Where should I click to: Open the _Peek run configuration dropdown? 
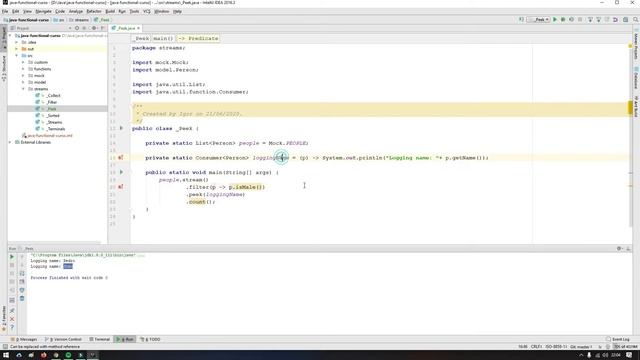click(539, 20)
